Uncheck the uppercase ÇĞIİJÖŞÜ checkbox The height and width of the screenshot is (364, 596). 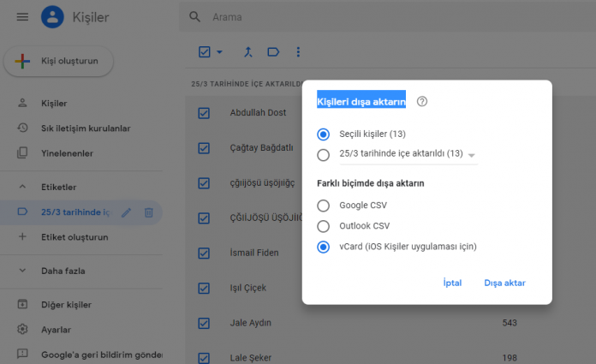pyautogui.click(x=204, y=218)
